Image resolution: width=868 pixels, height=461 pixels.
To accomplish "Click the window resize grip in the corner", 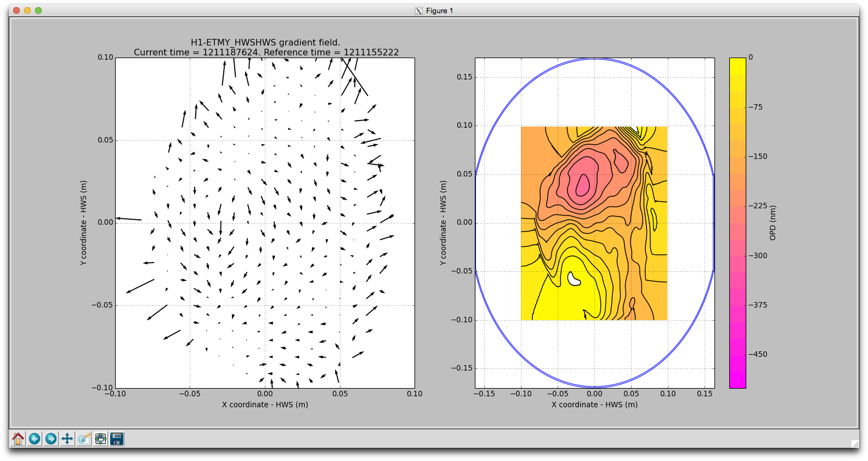I will pyautogui.click(x=854, y=443).
